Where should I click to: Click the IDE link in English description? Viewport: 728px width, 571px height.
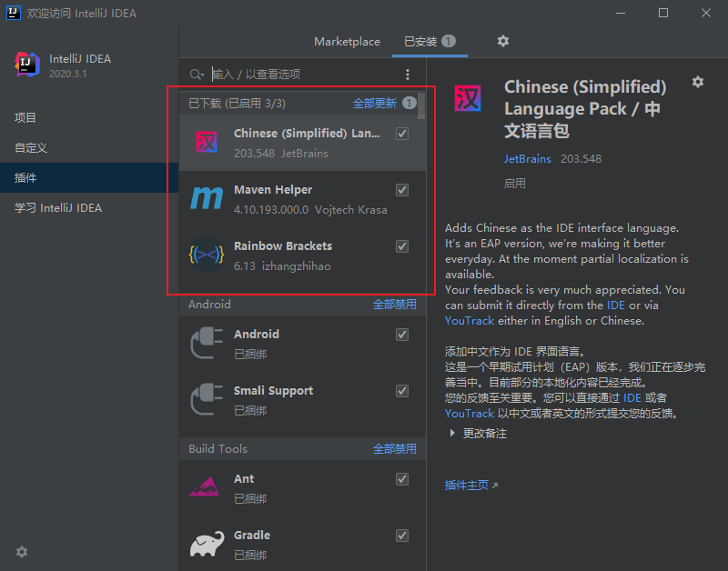616,306
